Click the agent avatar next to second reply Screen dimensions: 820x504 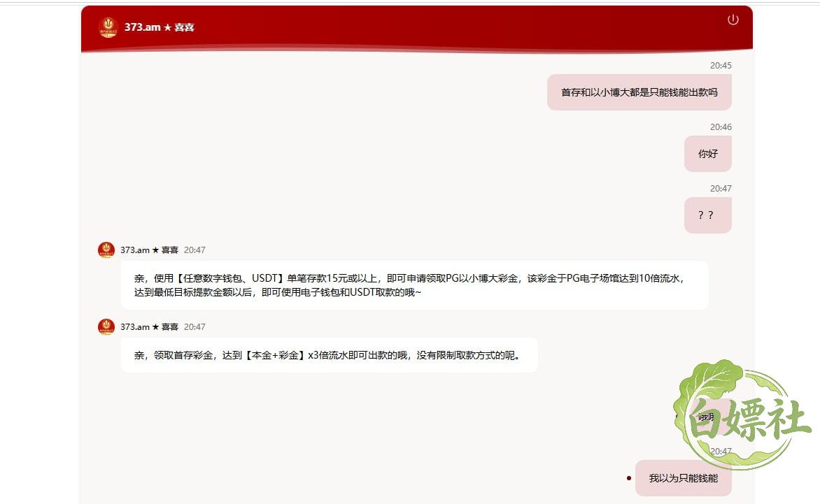[106, 326]
